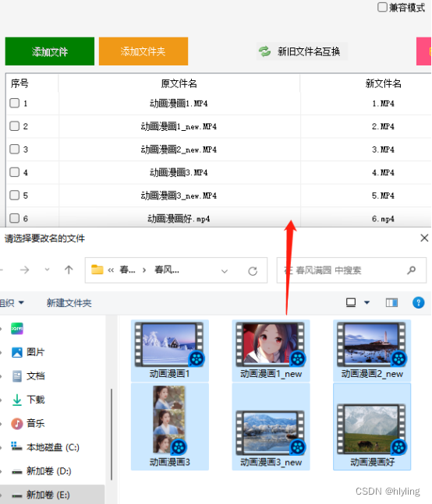The height and width of the screenshot is (504, 432).
Task: Select the cell 动画漫画1_new.MP4
Action: pos(179,127)
